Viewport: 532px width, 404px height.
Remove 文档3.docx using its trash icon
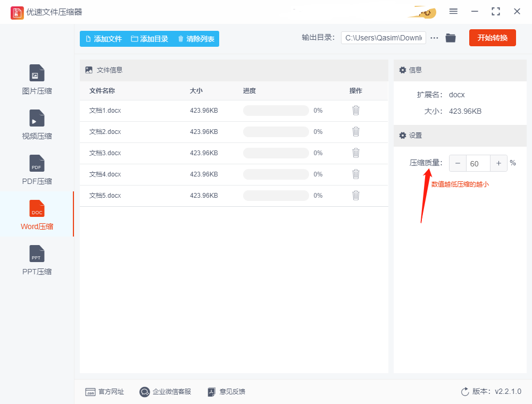(x=355, y=153)
